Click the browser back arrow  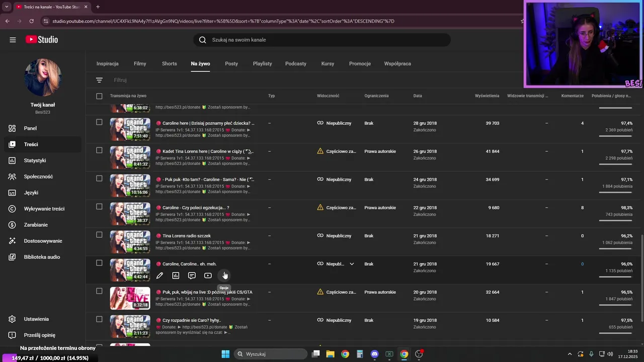(x=7, y=21)
